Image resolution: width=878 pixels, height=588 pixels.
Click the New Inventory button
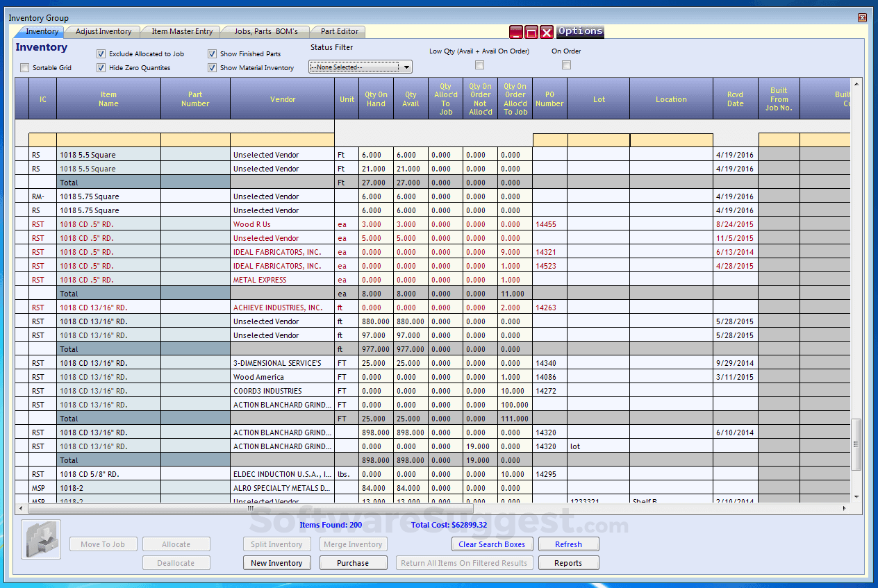276,563
